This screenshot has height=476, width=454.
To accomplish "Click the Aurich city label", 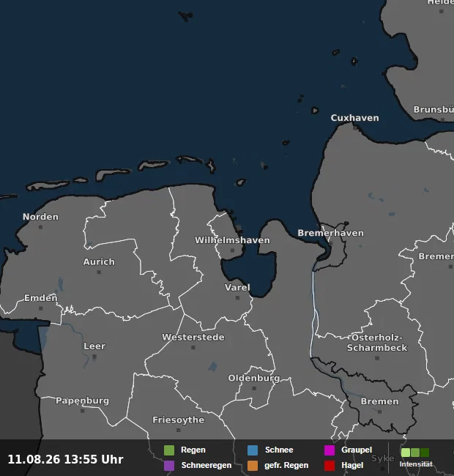I will [100, 261].
